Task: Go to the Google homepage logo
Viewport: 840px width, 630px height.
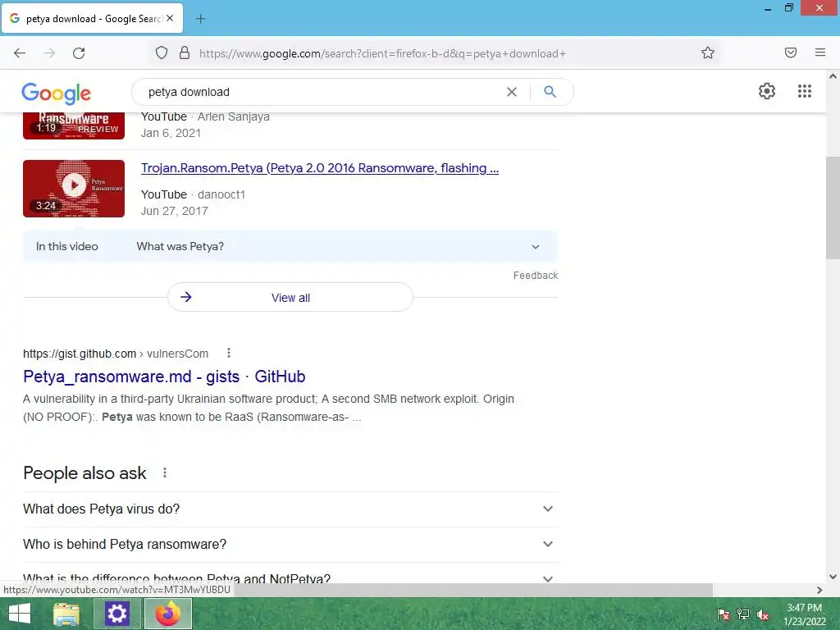Action: (x=57, y=94)
